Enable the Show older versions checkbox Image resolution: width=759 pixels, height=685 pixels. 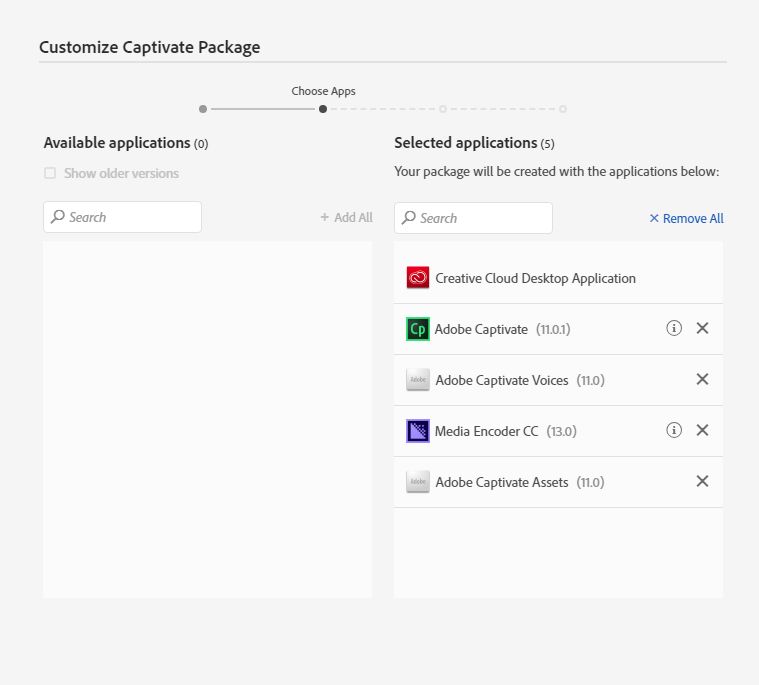[x=50, y=173]
